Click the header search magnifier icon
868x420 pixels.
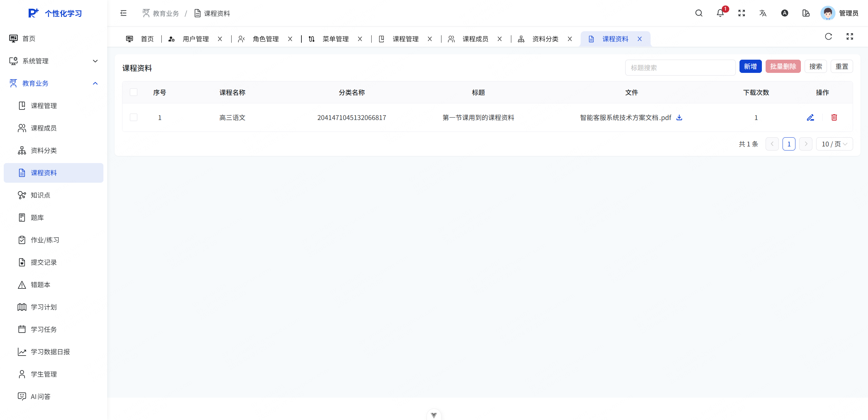tap(699, 13)
